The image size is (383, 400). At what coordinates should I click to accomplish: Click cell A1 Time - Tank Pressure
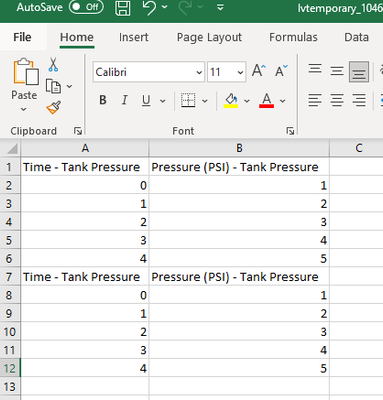coord(85,167)
